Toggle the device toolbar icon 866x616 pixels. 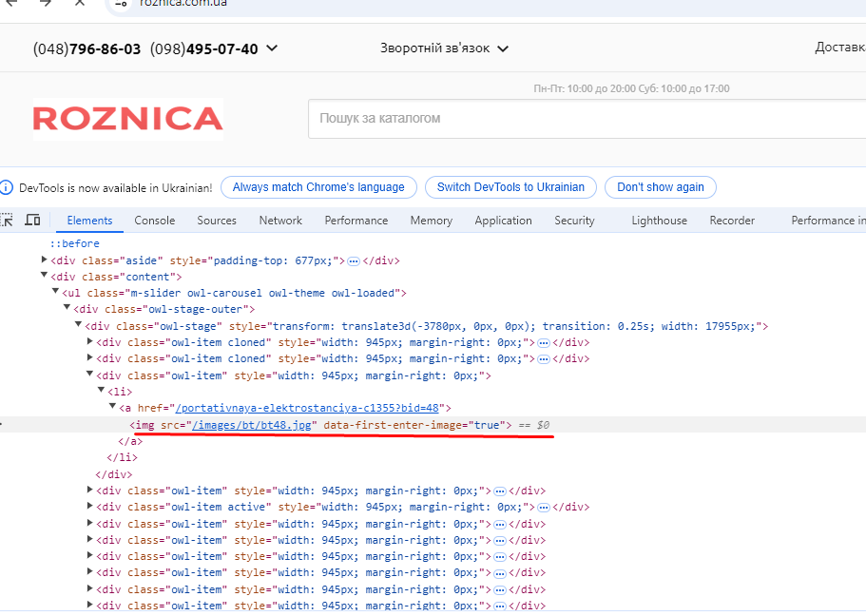32,221
